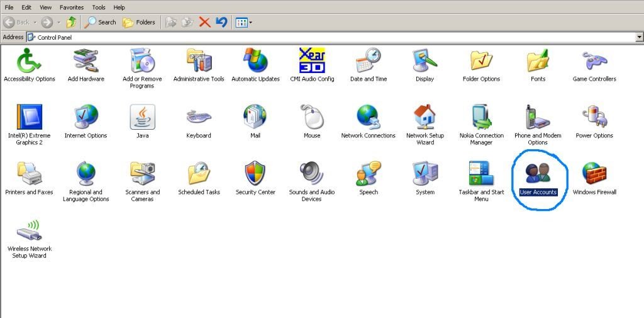Select Printers and Faxes icon
The height and width of the screenshot is (318, 644).
pos(29,173)
